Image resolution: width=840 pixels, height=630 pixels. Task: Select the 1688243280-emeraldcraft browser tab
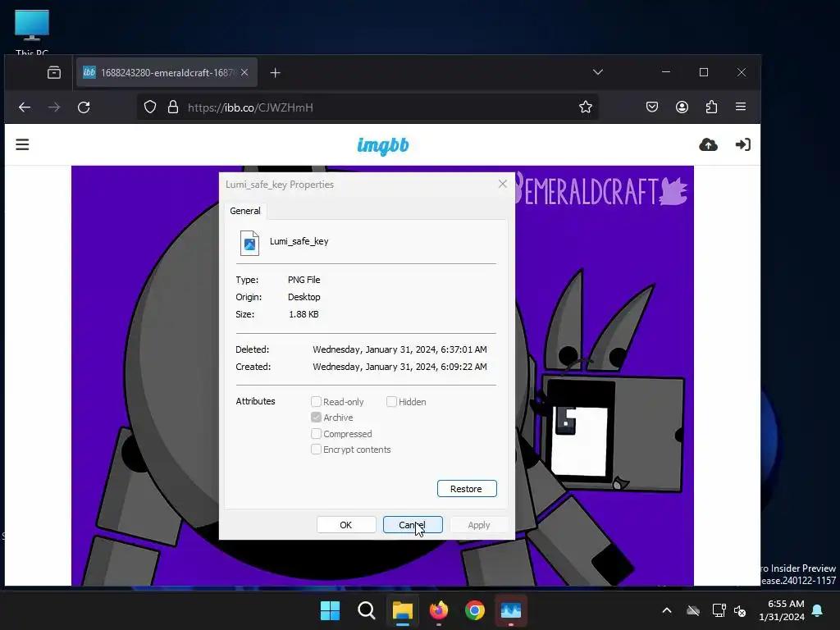(x=167, y=72)
